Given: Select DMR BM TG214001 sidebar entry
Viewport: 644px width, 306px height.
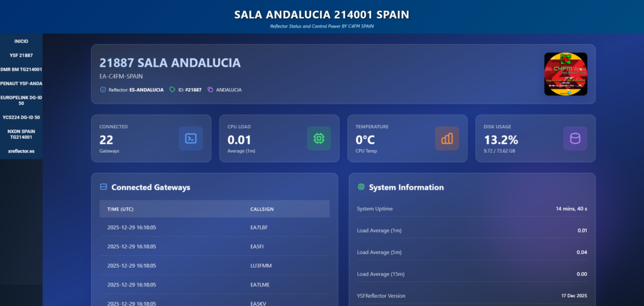Looking at the screenshot, I should coord(21,69).
